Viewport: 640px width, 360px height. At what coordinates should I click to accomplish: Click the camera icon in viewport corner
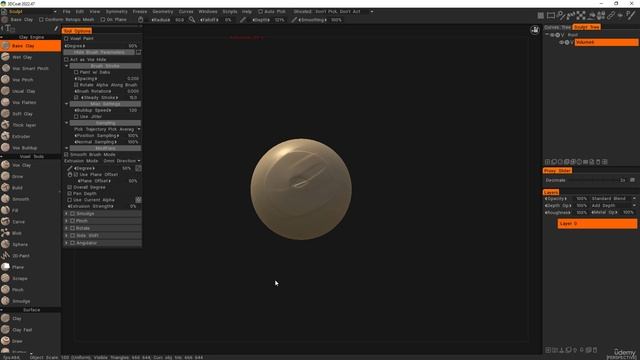click(x=535, y=30)
